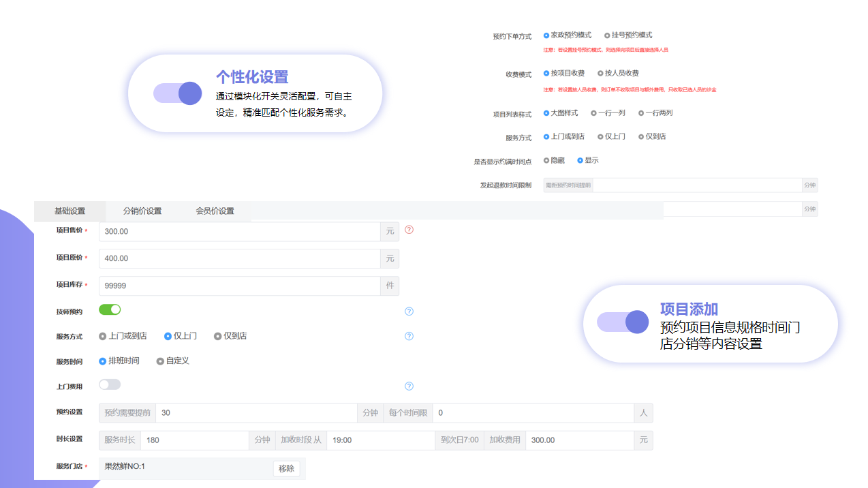Go to the 基础设置 tab

tap(69, 211)
